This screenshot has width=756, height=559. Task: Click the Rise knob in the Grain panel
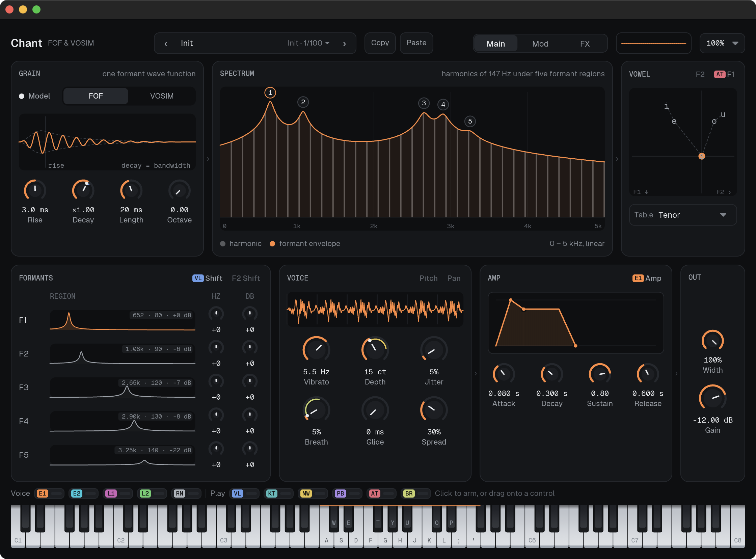pyautogui.click(x=35, y=190)
